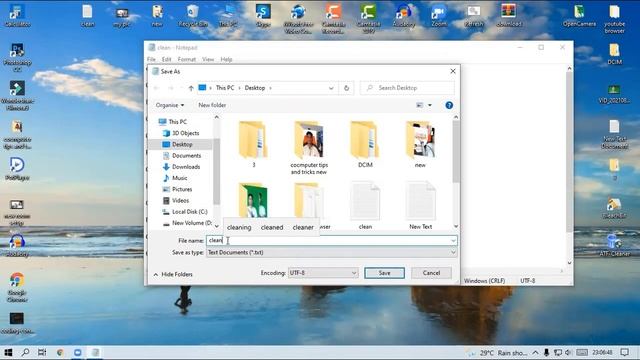Viewport: 640px width, 360px height.
Task: Click the Task View icon on the taskbar
Action: pos(42,352)
